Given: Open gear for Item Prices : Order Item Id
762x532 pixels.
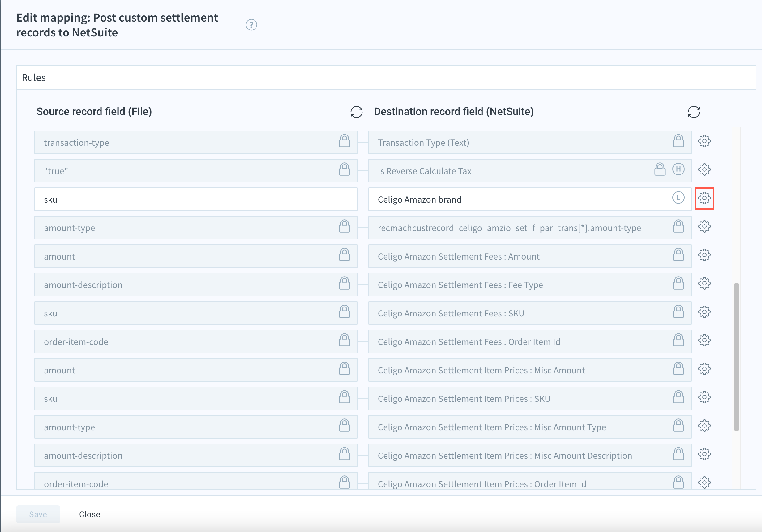Looking at the screenshot, I should [704, 483].
